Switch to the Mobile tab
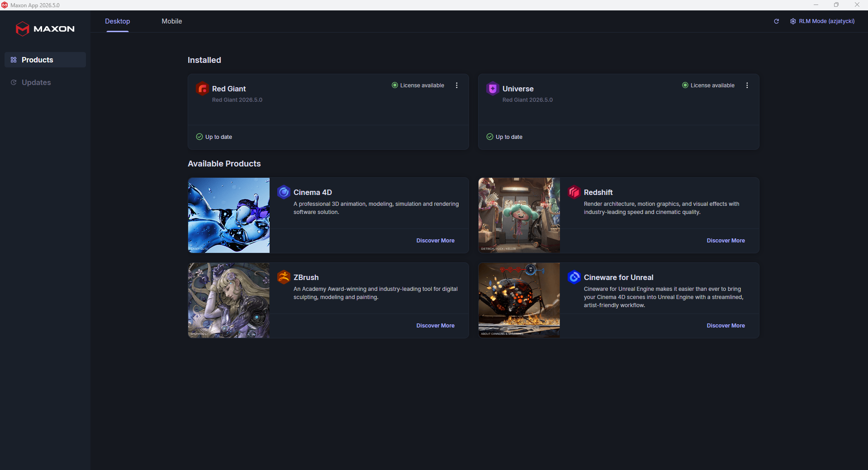Viewport: 868px width, 470px height. pos(172,21)
